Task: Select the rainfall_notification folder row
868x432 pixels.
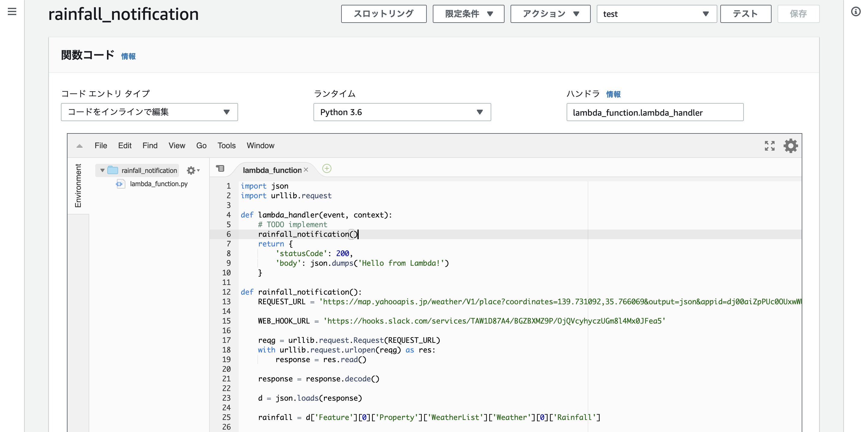Action: click(x=137, y=171)
